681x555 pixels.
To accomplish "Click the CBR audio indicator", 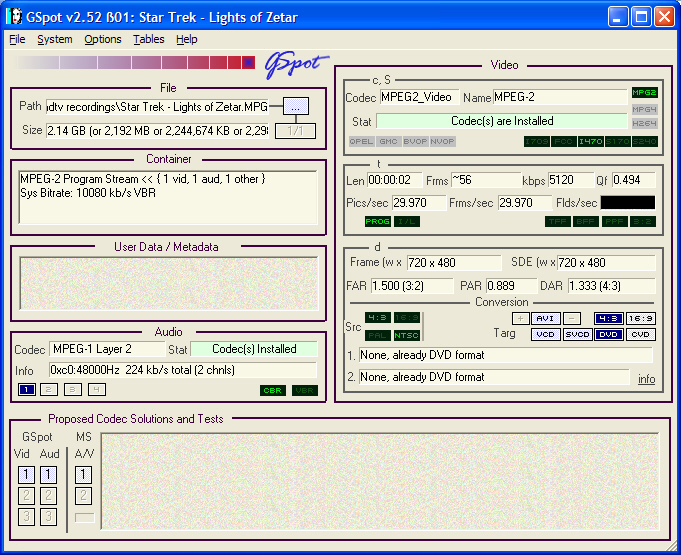I will (273, 390).
